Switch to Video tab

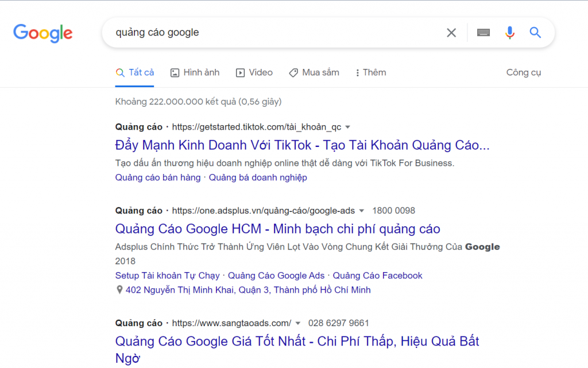[254, 73]
